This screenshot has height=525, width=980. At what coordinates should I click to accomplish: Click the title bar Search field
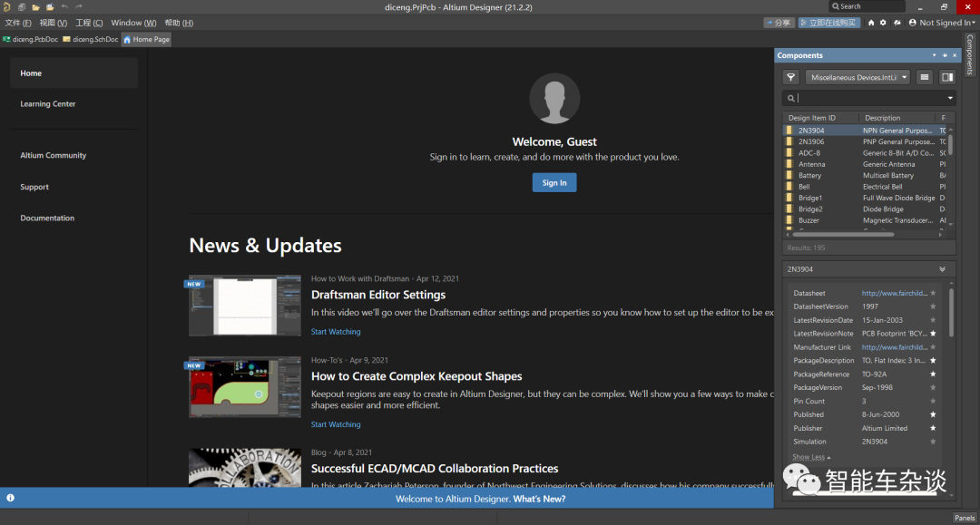(867, 6)
